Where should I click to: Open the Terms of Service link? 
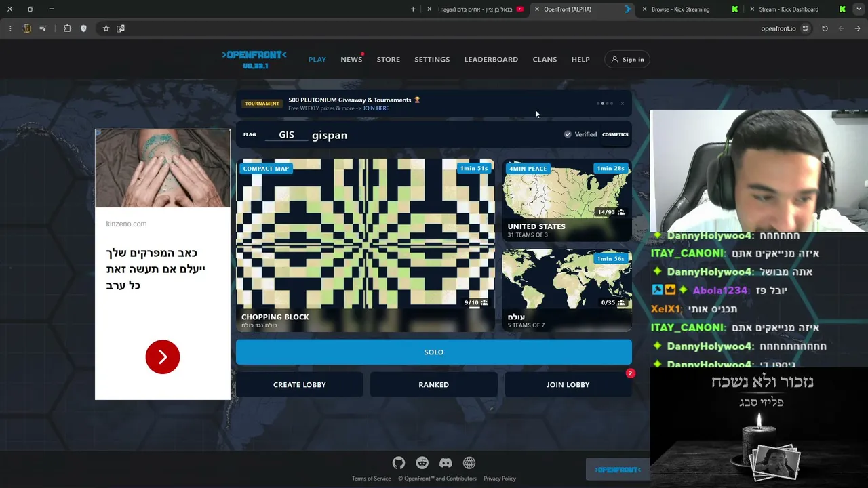tap(372, 479)
